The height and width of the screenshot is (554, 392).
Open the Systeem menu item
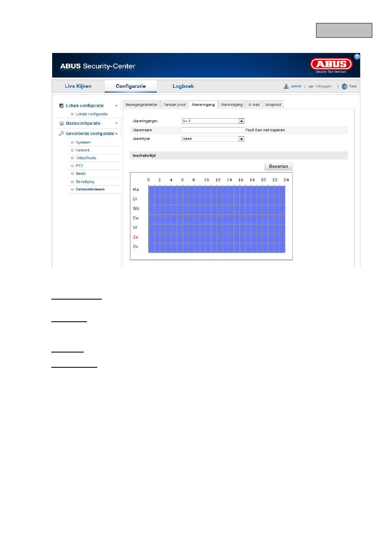coord(83,142)
